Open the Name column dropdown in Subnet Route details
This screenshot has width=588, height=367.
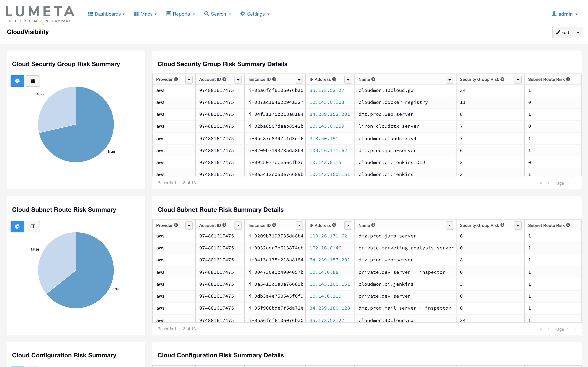click(x=449, y=225)
